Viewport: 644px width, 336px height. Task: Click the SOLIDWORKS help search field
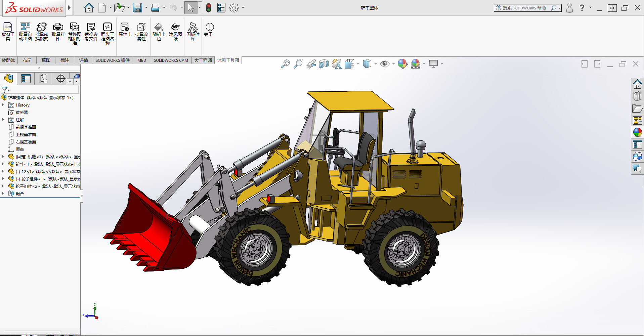(x=526, y=8)
